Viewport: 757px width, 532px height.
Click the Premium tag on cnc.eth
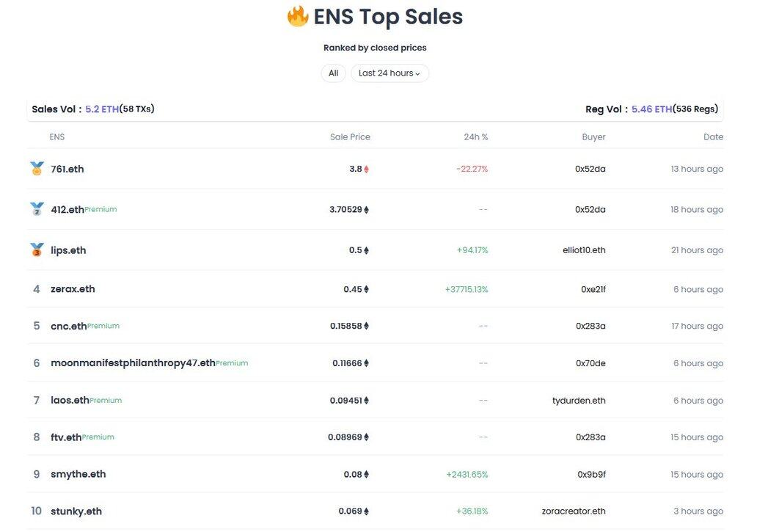click(x=103, y=325)
